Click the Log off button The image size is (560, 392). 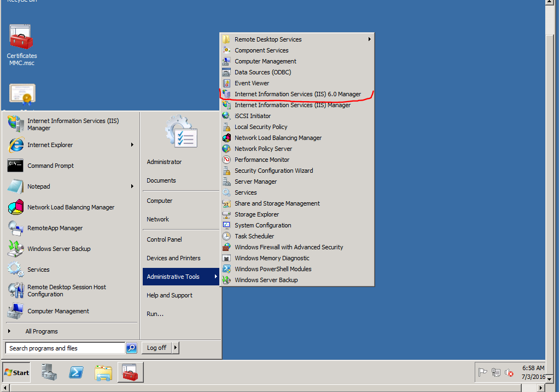(x=157, y=348)
